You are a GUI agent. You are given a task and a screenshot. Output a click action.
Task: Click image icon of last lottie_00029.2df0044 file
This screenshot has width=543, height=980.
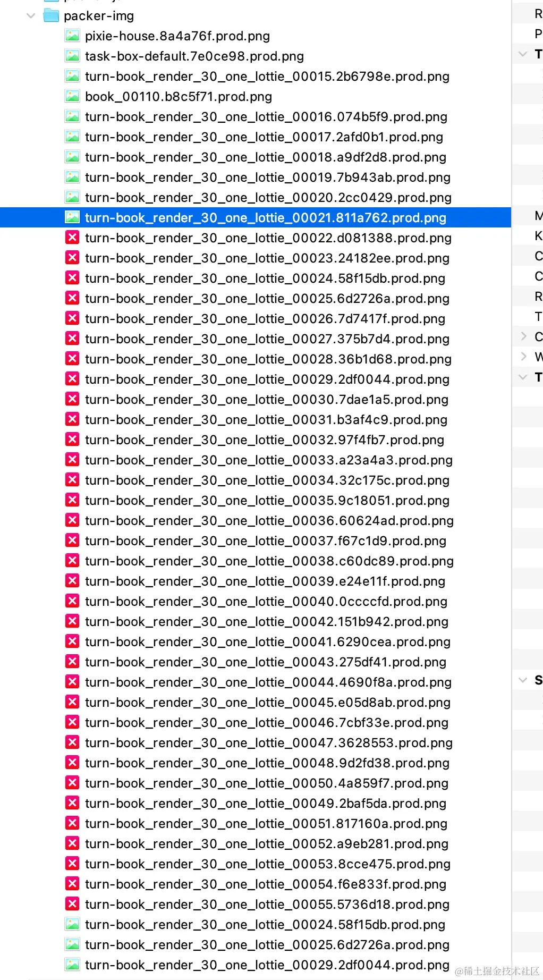click(72, 965)
